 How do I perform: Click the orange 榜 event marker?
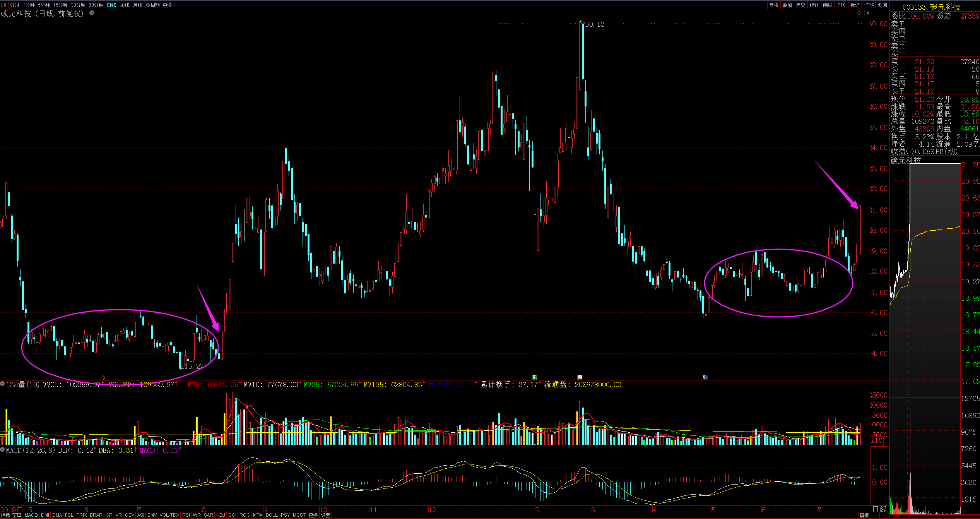click(580, 377)
